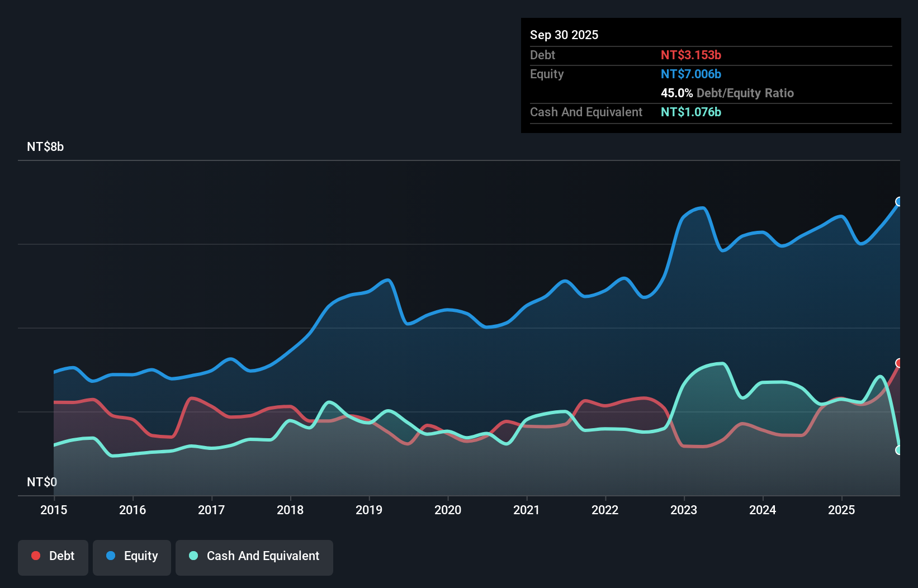Click the blue Equity legend dot icon
This screenshot has width=918, height=588.
[111, 556]
